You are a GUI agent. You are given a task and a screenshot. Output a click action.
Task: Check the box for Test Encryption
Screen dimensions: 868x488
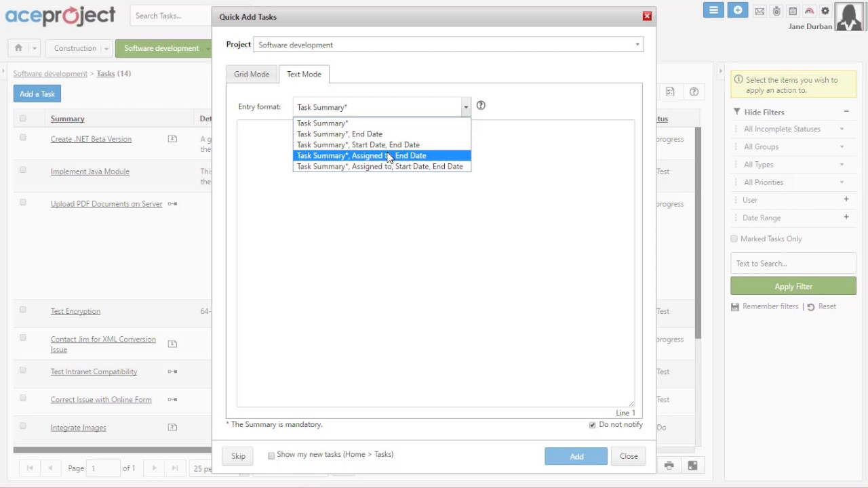click(x=22, y=310)
